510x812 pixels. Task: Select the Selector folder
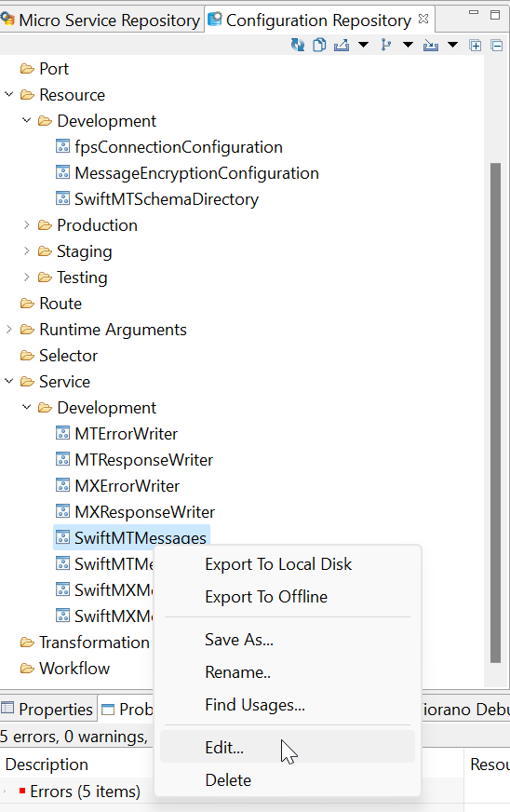[x=68, y=356]
